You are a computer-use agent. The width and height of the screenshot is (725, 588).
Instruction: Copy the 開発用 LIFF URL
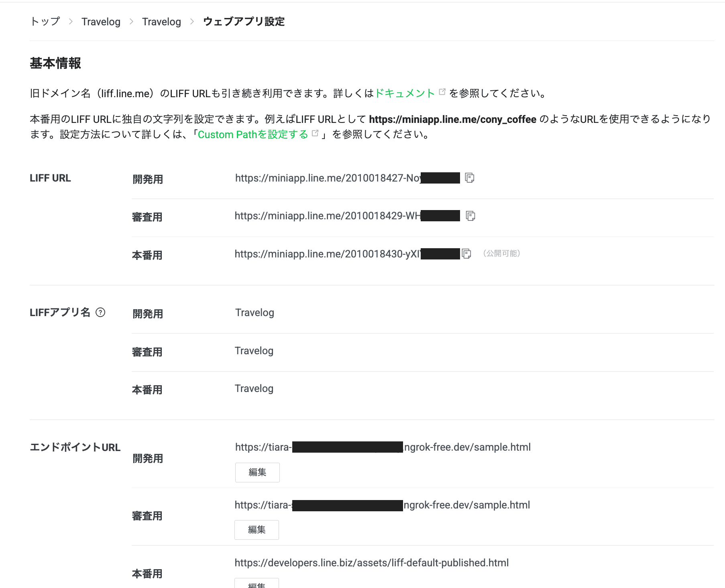470,178
